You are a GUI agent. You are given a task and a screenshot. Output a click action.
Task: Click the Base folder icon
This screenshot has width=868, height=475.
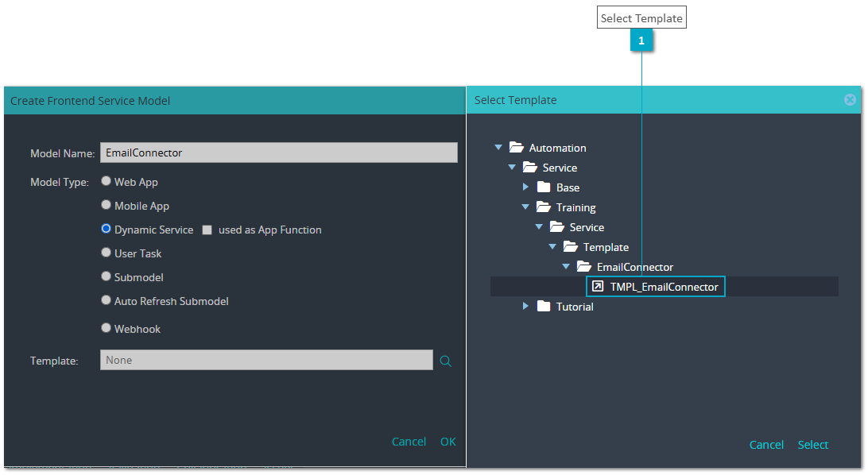[x=544, y=187]
